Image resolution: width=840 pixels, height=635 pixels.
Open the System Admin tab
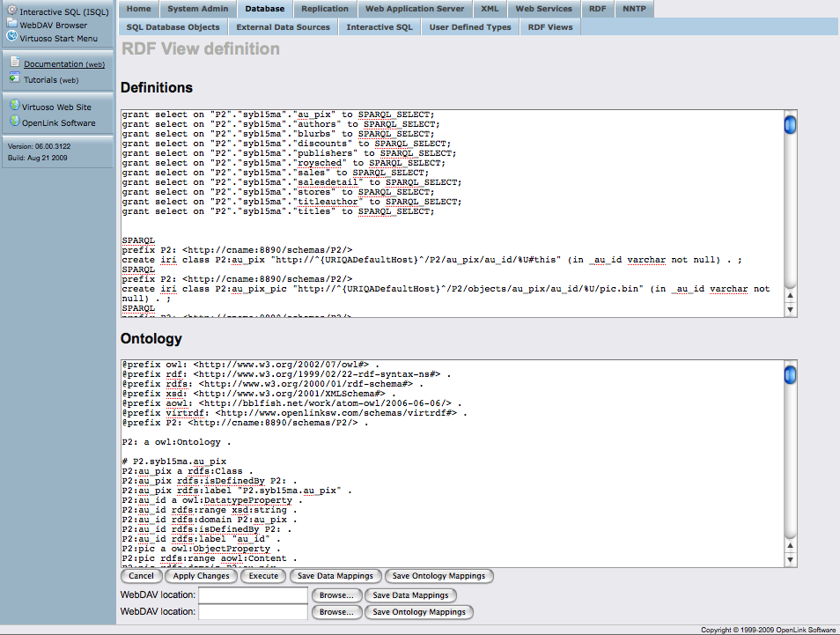[x=197, y=9]
